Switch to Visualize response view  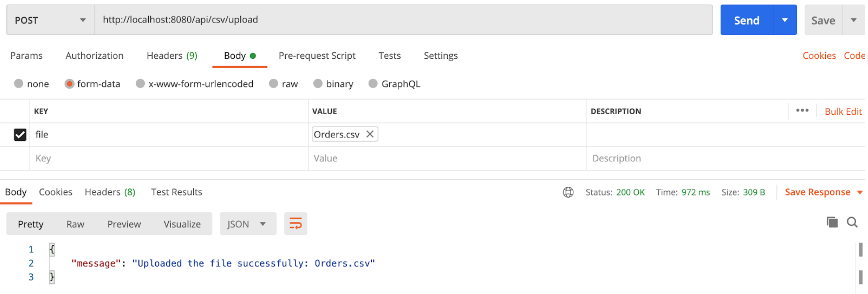tap(182, 224)
